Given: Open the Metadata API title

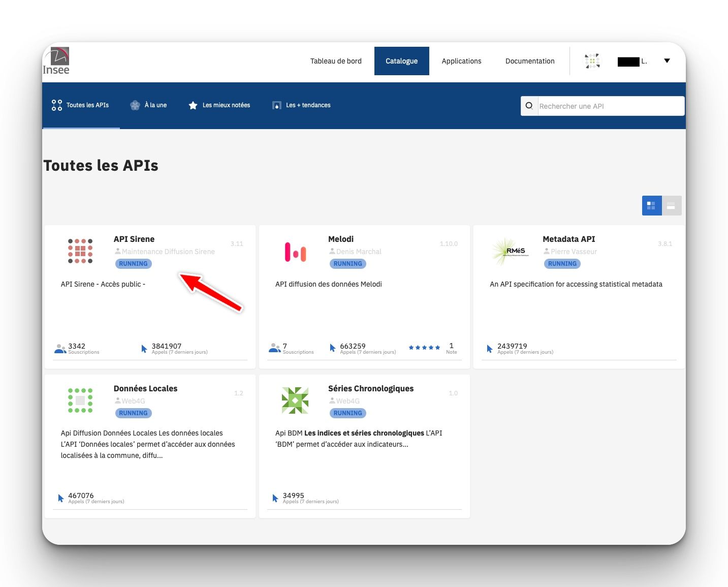Looking at the screenshot, I should pos(568,239).
